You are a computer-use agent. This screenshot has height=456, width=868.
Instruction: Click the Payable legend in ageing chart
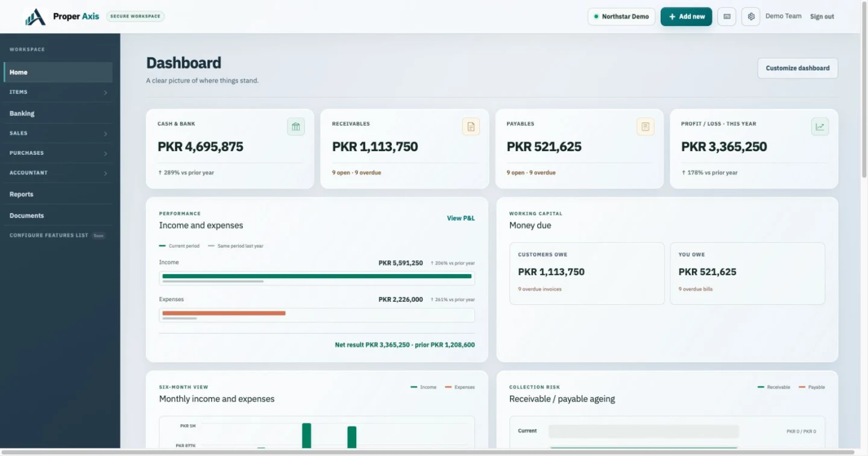click(811, 387)
